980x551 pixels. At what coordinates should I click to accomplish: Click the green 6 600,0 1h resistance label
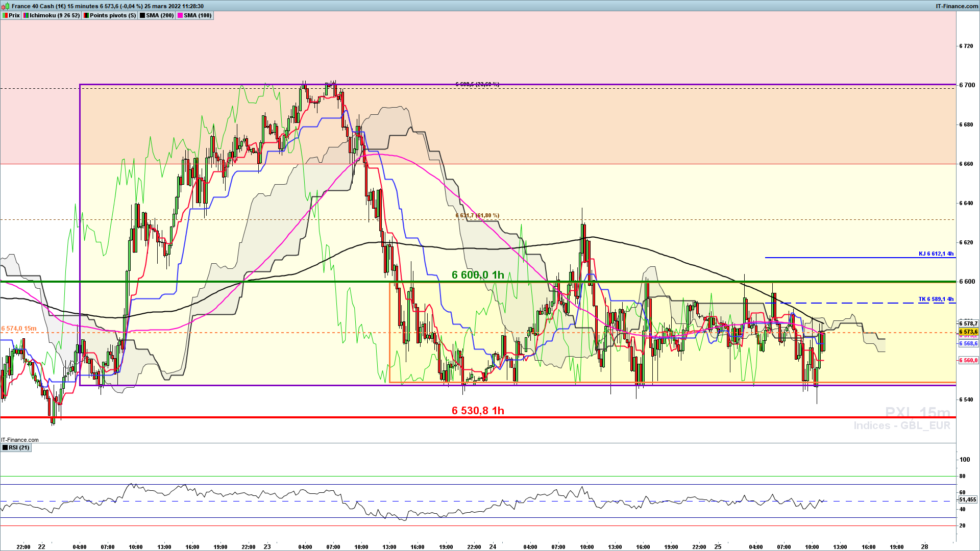(x=478, y=275)
